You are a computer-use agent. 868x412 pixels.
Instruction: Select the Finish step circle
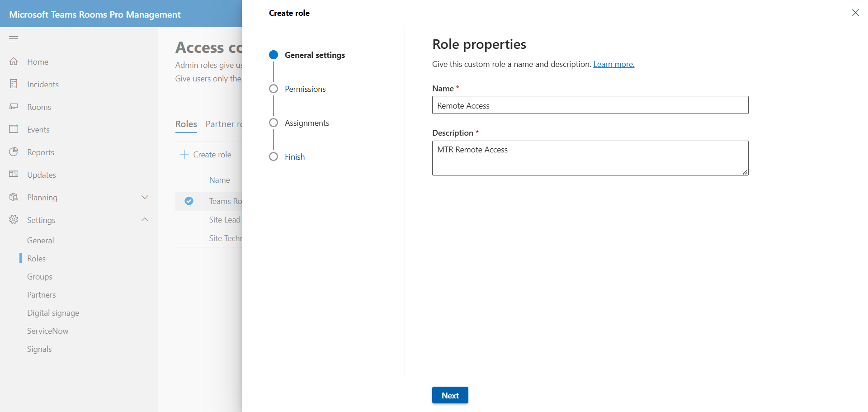click(274, 156)
